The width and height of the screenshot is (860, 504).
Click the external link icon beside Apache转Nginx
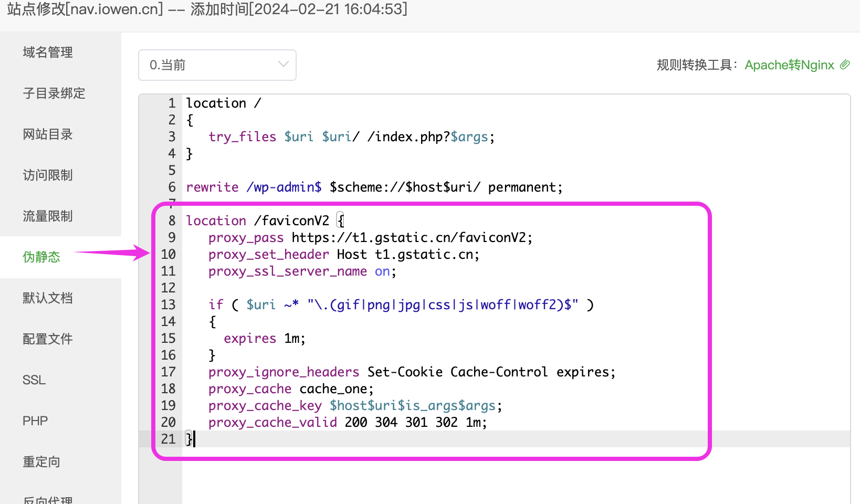pos(845,65)
